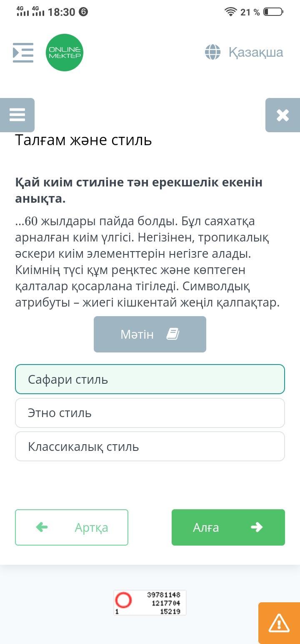Proceed with the Алға button
Screen dimensions: 300x644
coord(228,527)
